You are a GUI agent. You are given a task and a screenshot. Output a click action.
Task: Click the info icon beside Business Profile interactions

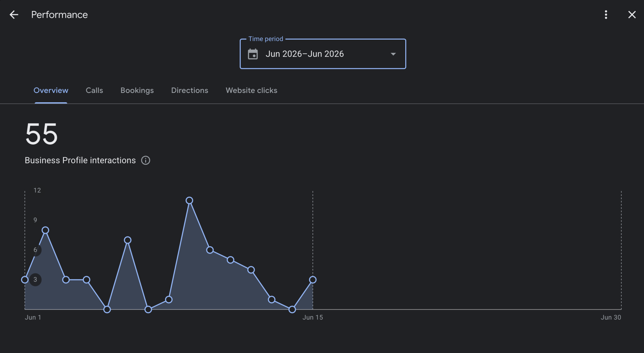[146, 160]
